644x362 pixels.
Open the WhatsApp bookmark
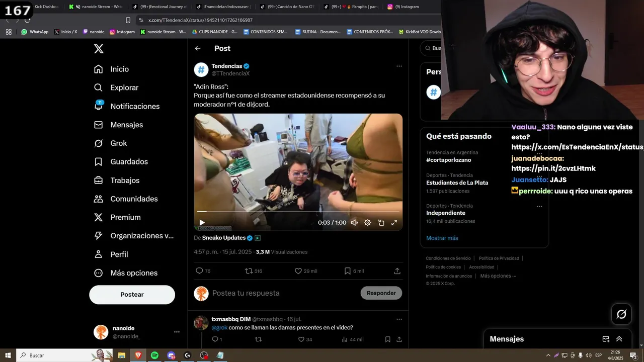[35, 32]
